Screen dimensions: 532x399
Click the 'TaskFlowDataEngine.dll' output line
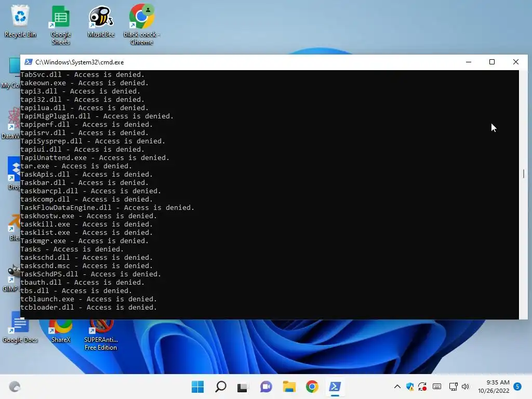(107, 208)
